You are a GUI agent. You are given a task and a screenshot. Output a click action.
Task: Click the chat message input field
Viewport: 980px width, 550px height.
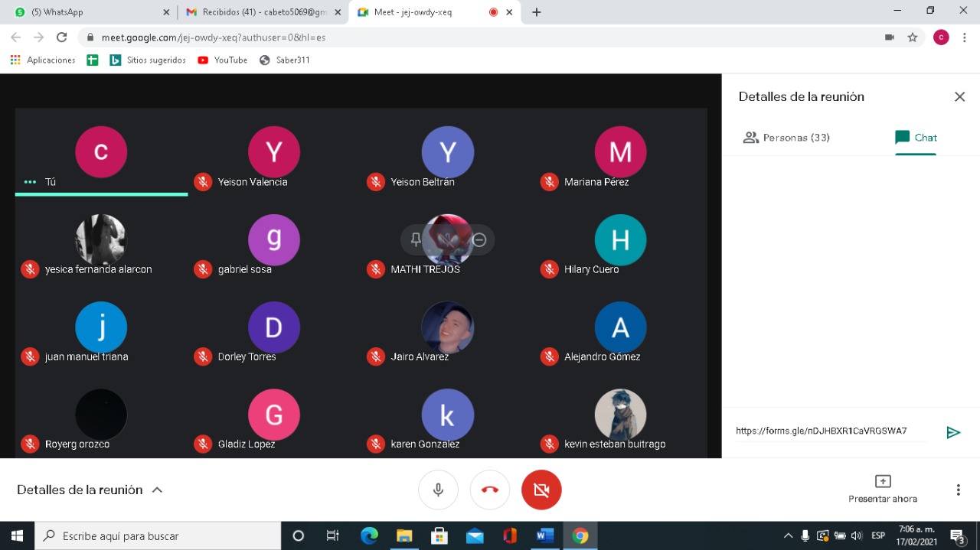coord(831,431)
